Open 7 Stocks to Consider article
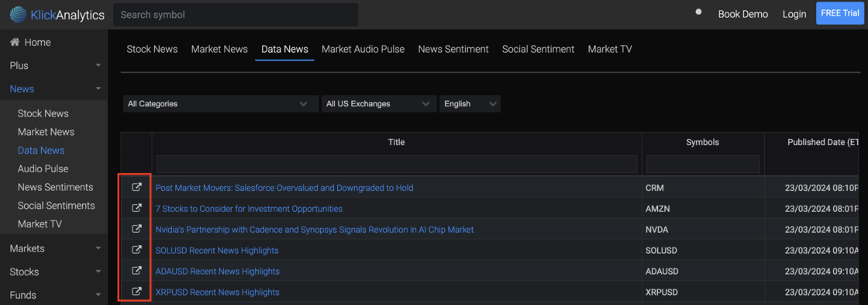 (249, 209)
